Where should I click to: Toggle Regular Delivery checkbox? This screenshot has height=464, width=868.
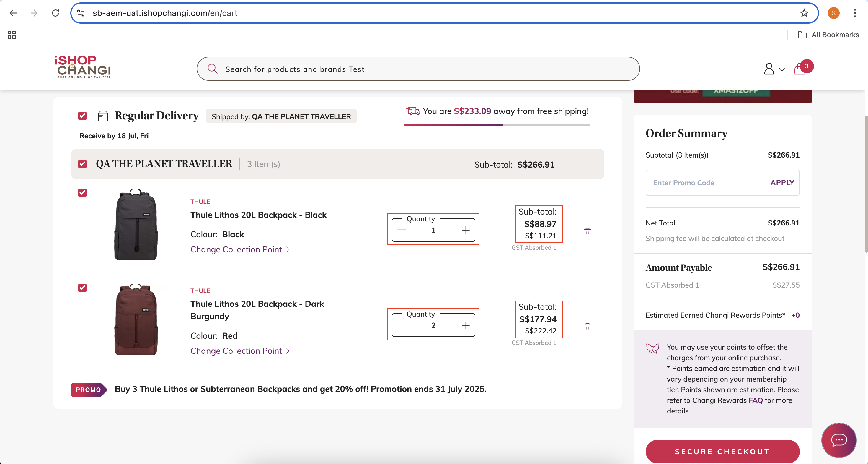[82, 116]
